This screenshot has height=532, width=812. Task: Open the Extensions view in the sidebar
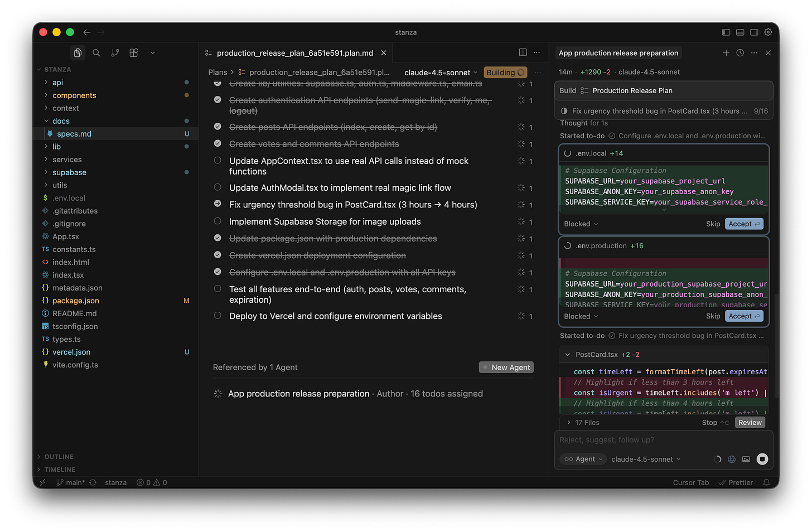point(133,52)
